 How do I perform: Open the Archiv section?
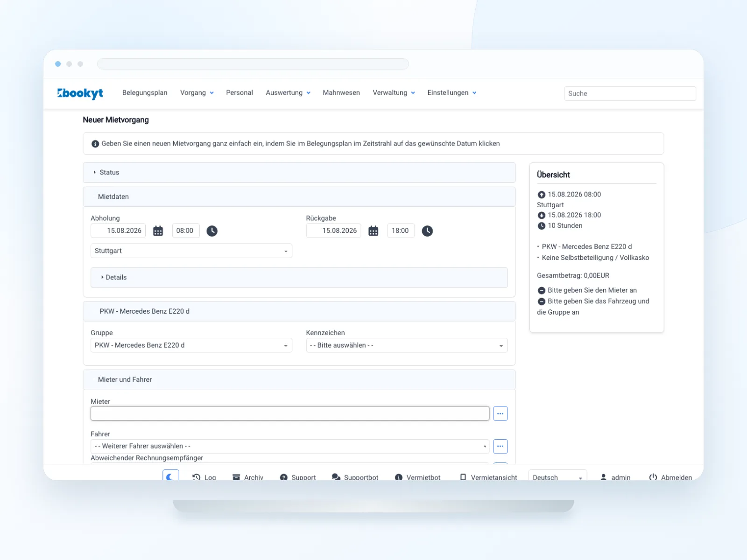(x=248, y=477)
